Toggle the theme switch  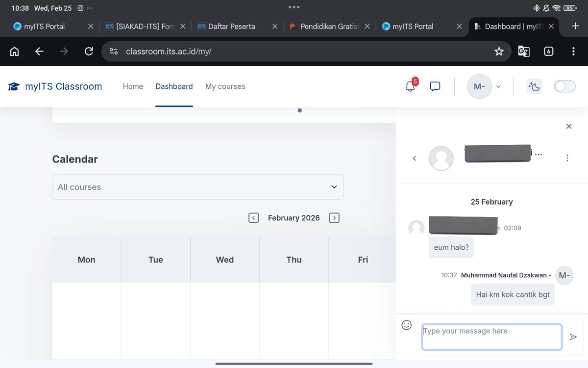tap(564, 86)
